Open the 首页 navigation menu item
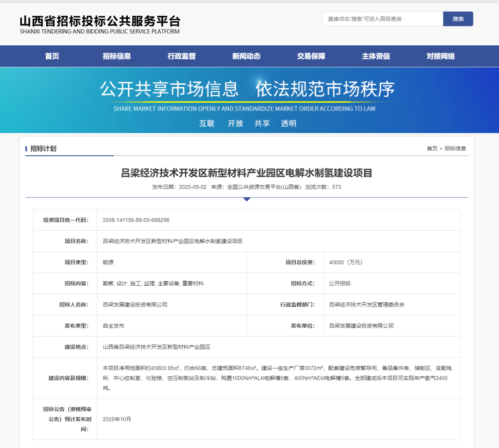Screen dimensions: 499x448 (x=52, y=56)
